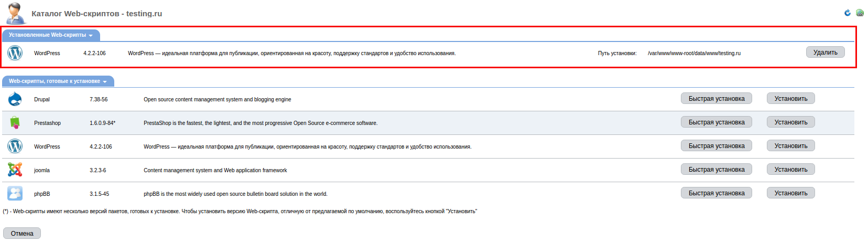The width and height of the screenshot is (868, 241).
Task: Click the installed script name 'WordPress' in the top section
Action: (x=47, y=53)
